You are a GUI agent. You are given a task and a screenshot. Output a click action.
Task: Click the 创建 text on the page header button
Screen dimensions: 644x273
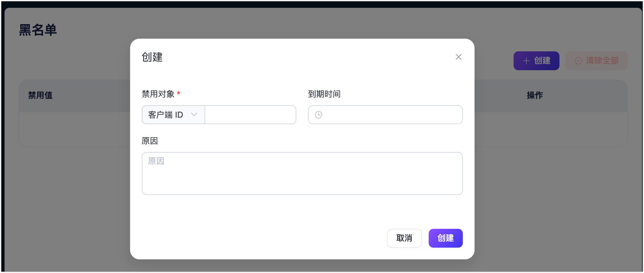pyautogui.click(x=542, y=61)
